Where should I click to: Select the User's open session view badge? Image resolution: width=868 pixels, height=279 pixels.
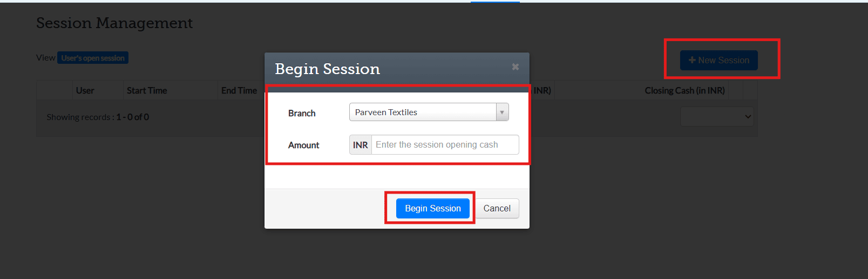click(x=93, y=58)
